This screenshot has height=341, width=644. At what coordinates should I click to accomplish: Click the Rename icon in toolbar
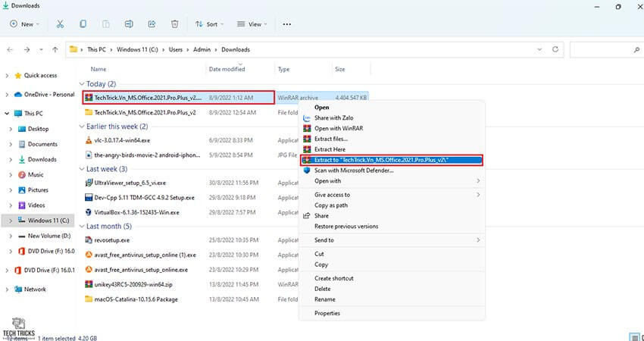(x=129, y=24)
